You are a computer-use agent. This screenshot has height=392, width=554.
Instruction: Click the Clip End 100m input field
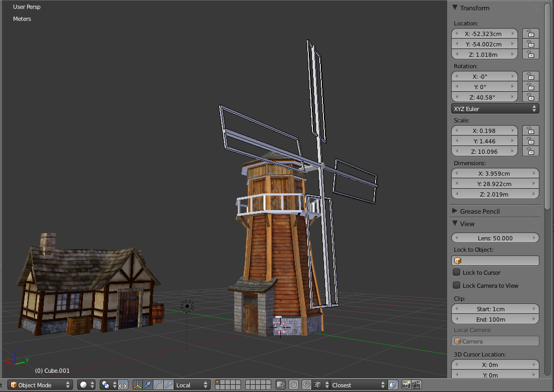click(495, 319)
